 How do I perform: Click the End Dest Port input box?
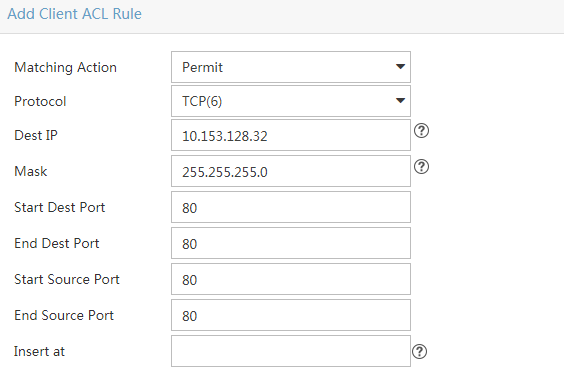(291, 243)
